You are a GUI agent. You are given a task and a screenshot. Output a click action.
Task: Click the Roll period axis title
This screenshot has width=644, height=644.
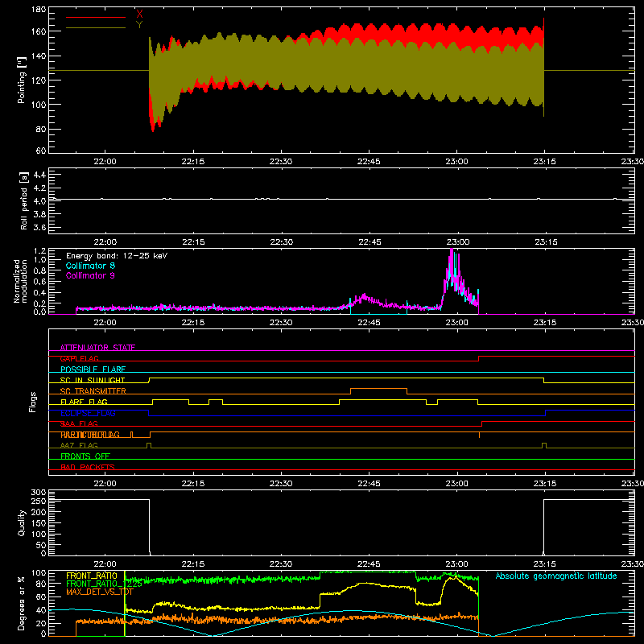pyautogui.click(x=24, y=200)
